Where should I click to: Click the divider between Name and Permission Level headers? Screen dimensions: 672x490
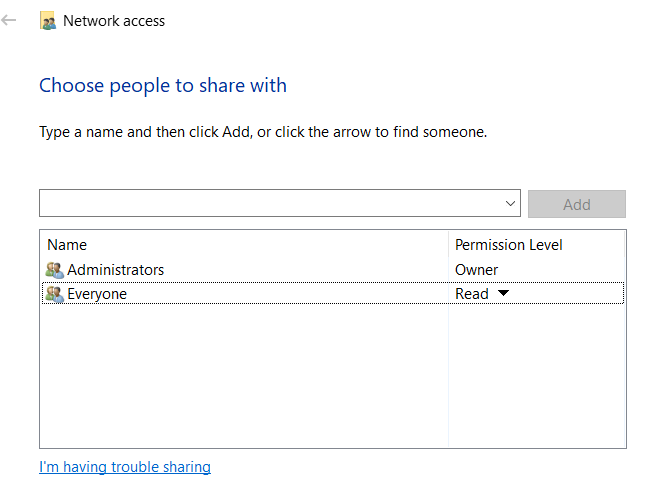(449, 245)
